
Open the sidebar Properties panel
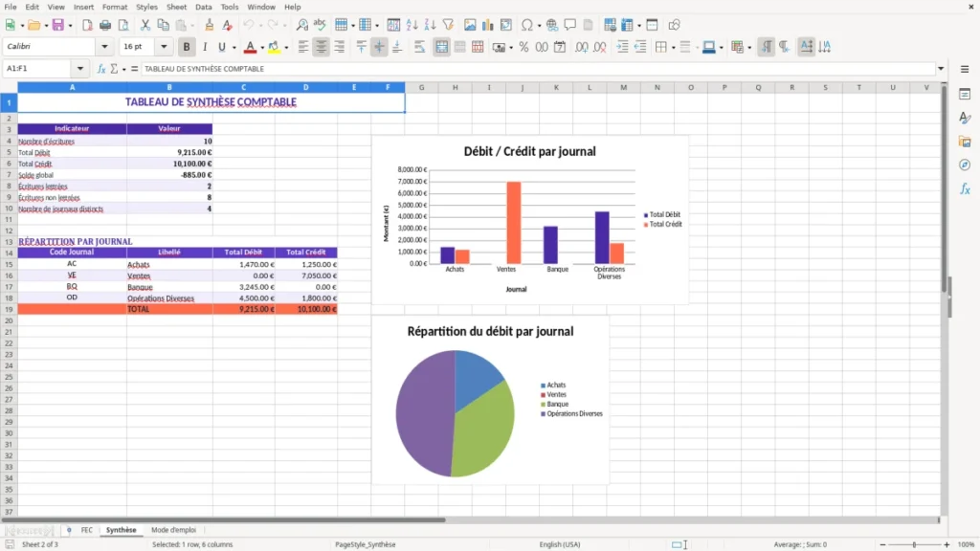coord(965,94)
